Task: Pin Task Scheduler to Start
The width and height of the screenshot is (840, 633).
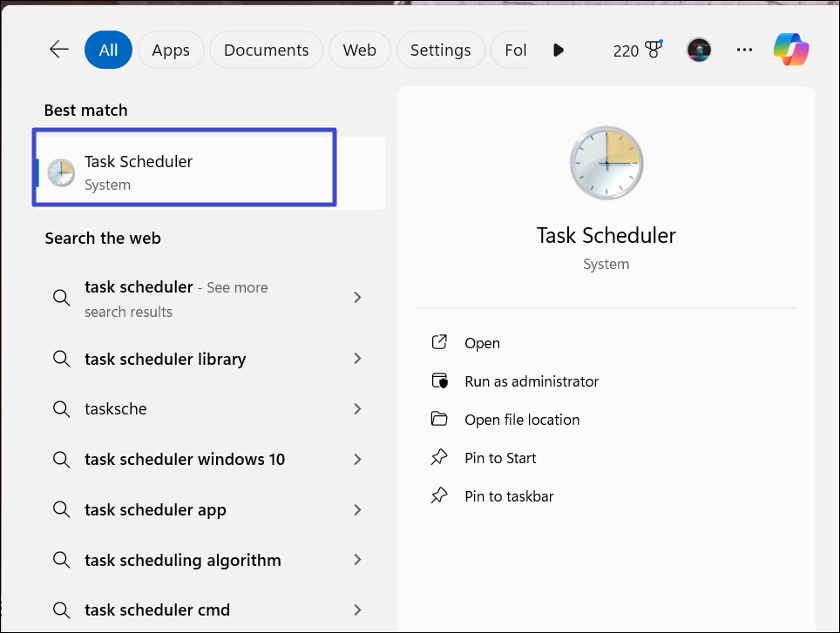Action: coord(500,458)
